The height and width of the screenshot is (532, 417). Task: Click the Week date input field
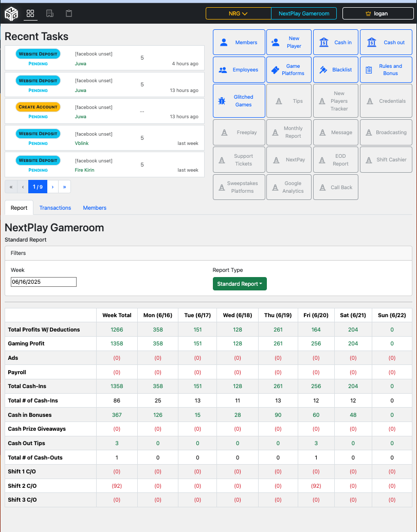pos(43,282)
